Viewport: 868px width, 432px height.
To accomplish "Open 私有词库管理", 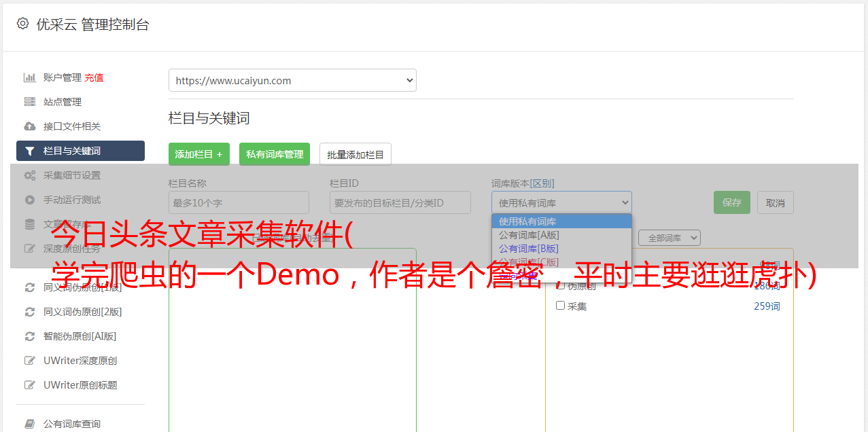I will click(x=275, y=154).
